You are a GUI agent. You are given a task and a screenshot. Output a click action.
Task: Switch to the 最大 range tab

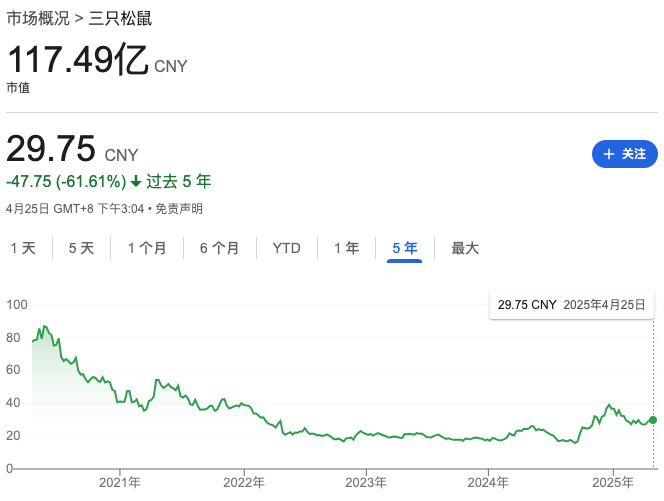point(465,248)
